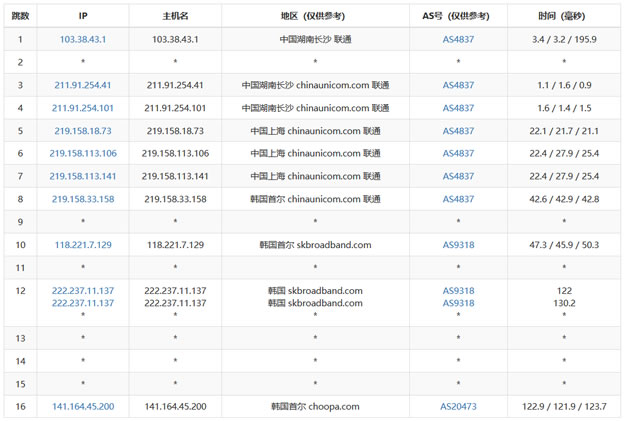Open the 141.164.45.200 IP link in hop 16

[x=83, y=407]
